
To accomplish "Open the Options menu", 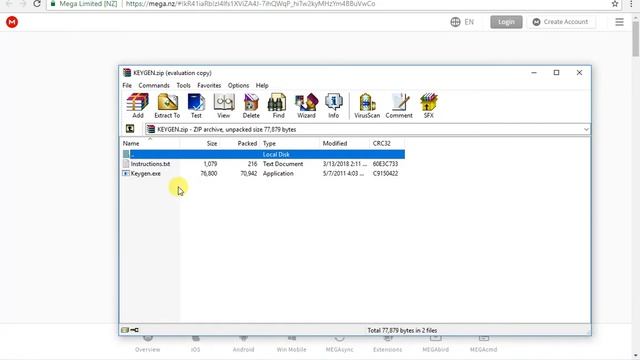I will click(x=238, y=85).
